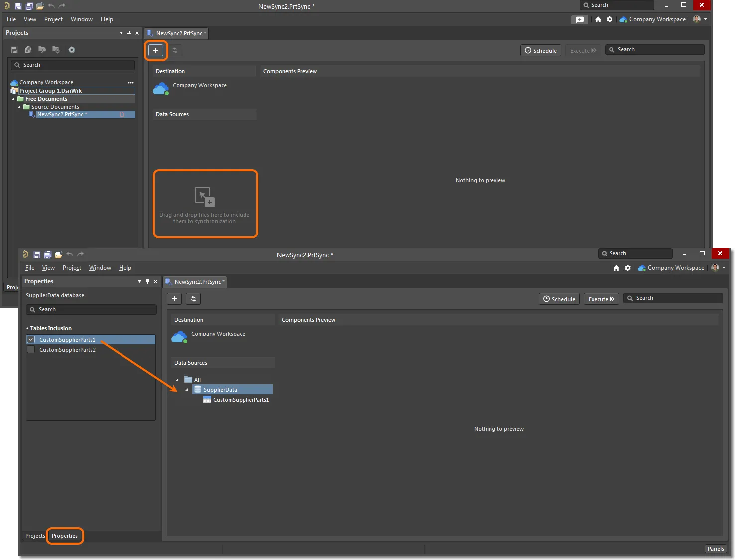Screen dimensions: 735x560
Task: Click the save icon in the Projects panel toolbar
Action: [x=14, y=50]
